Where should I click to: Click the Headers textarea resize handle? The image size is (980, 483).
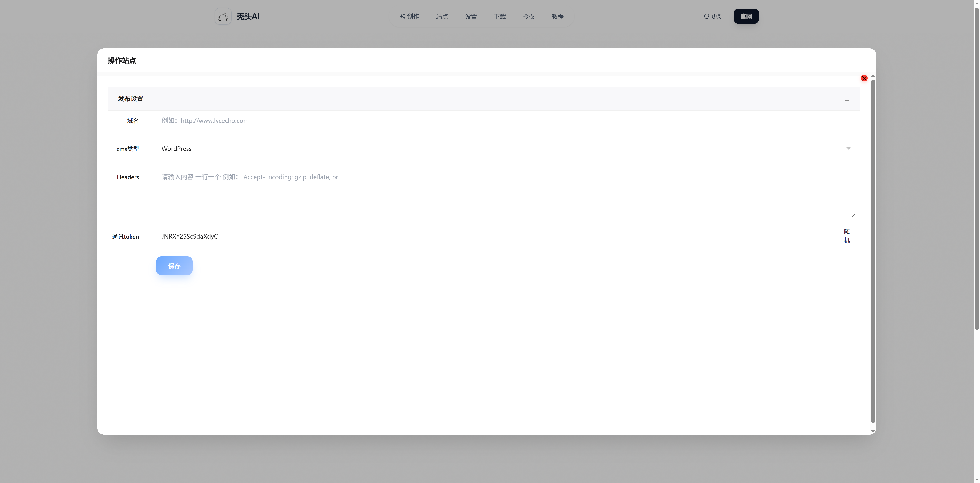click(853, 216)
